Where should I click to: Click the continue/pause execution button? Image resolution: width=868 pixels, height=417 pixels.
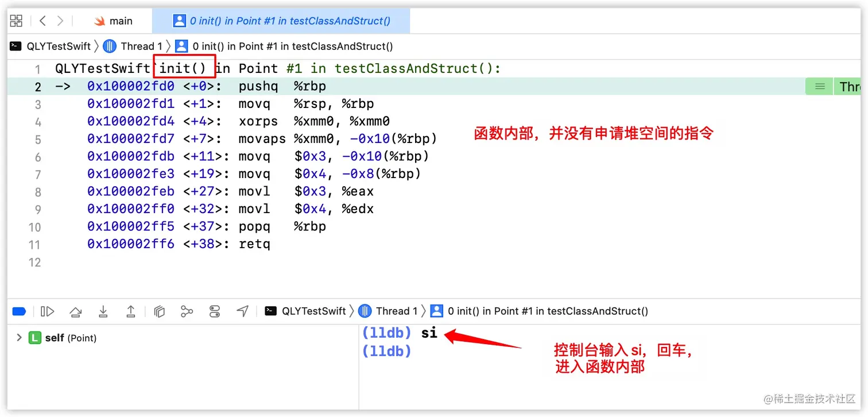[47, 311]
